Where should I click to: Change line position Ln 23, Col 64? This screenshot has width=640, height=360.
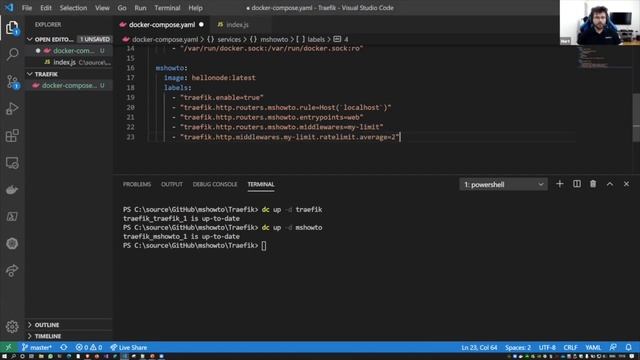479,347
